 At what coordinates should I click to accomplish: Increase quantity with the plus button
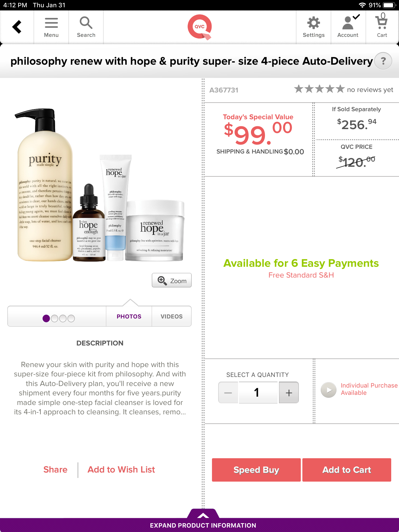click(289, 393)
